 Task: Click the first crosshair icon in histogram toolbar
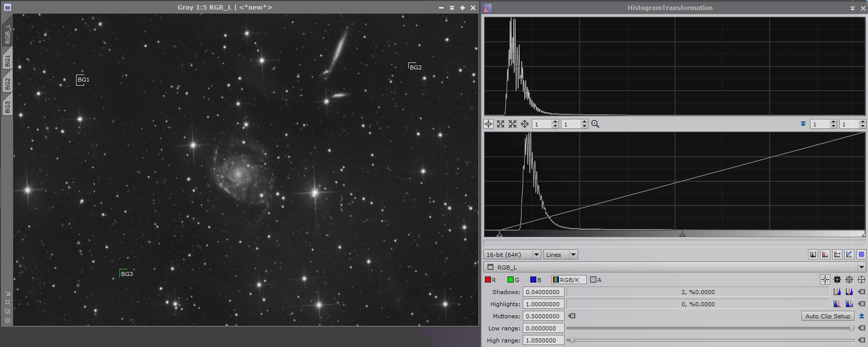[x=488, y=124]
